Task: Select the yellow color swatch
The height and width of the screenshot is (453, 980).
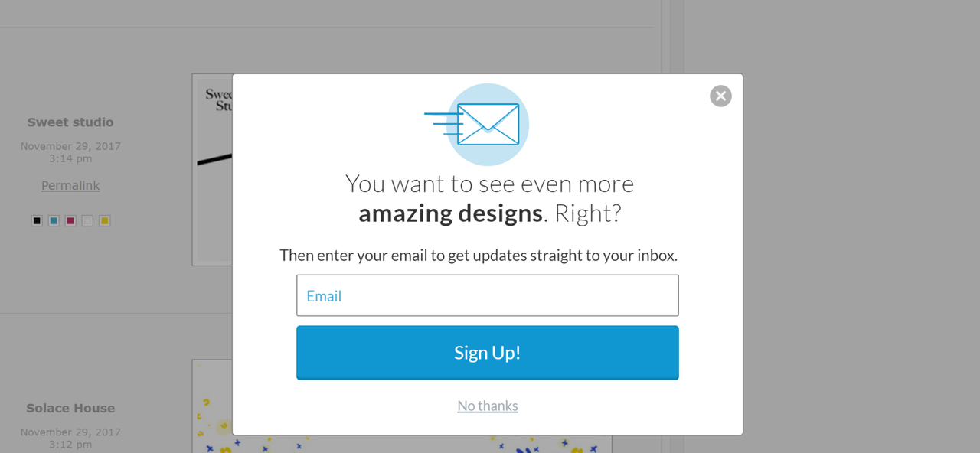Action: click(x=105, y=220)
